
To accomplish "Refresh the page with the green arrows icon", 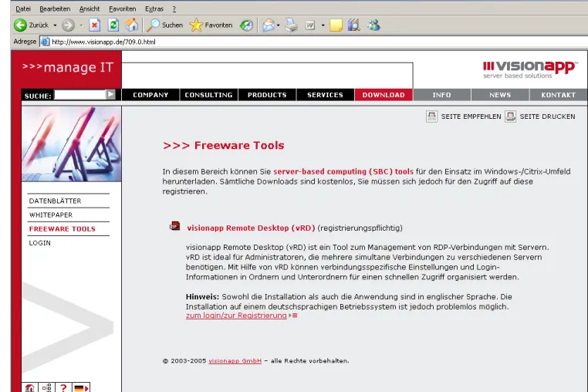I will 113,25.
